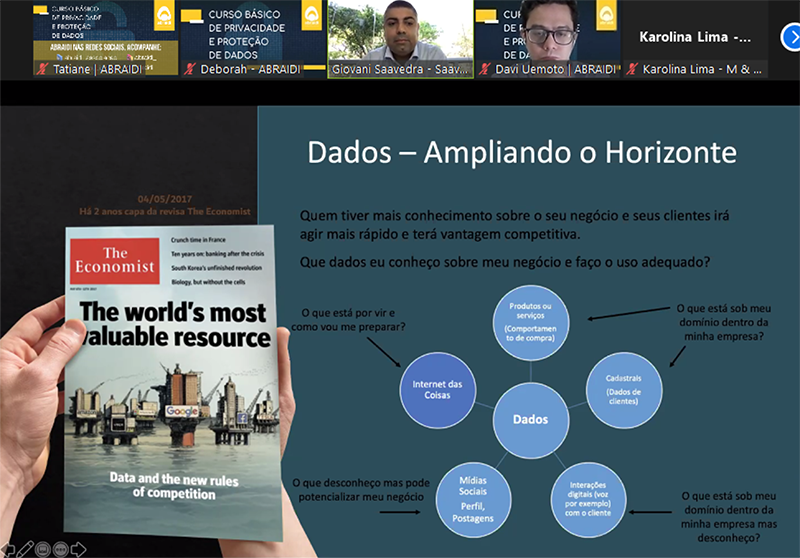The width and height of the screenshot is (800, 558).
Task: Click Tatiane's muted microphone icon
Action: (42, 69)
